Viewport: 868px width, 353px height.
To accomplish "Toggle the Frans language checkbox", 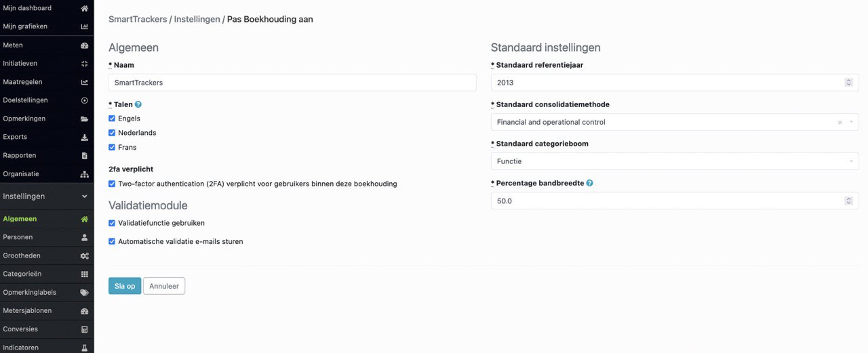I will click(x=112, y=147).
